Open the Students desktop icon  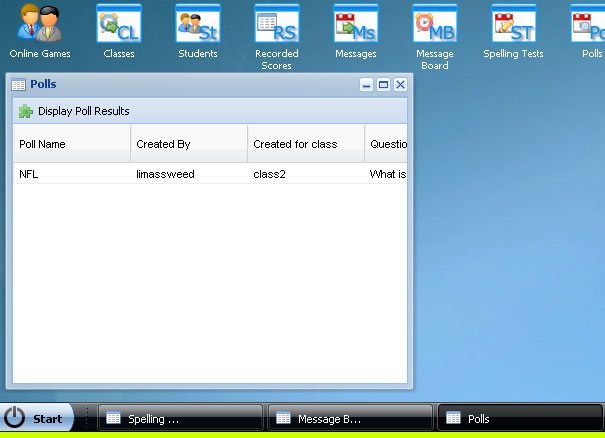point(197,28)
